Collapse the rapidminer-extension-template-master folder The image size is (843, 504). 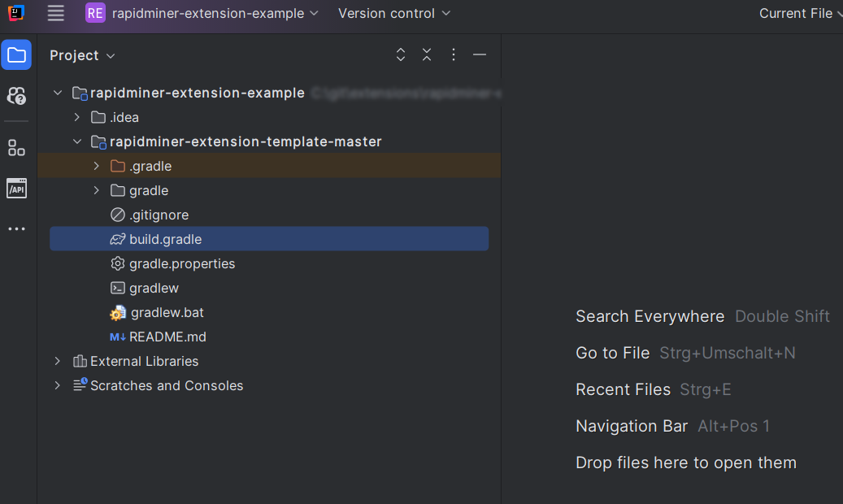coord(77,141)
